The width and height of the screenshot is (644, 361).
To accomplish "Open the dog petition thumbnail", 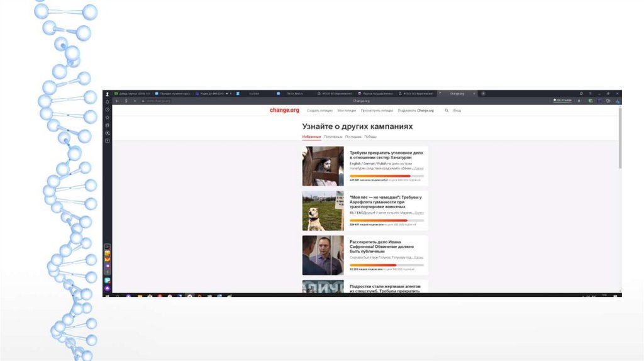I will click(323, 211).
